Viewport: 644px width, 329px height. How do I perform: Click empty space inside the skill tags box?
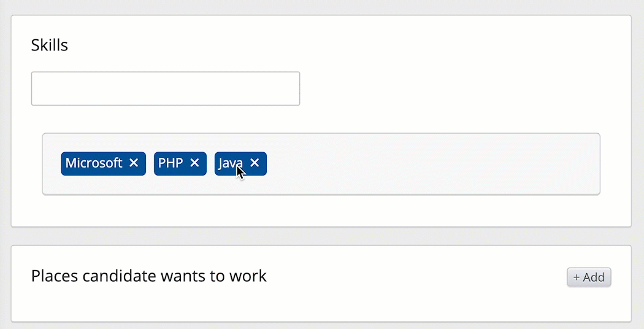(429, 164)
